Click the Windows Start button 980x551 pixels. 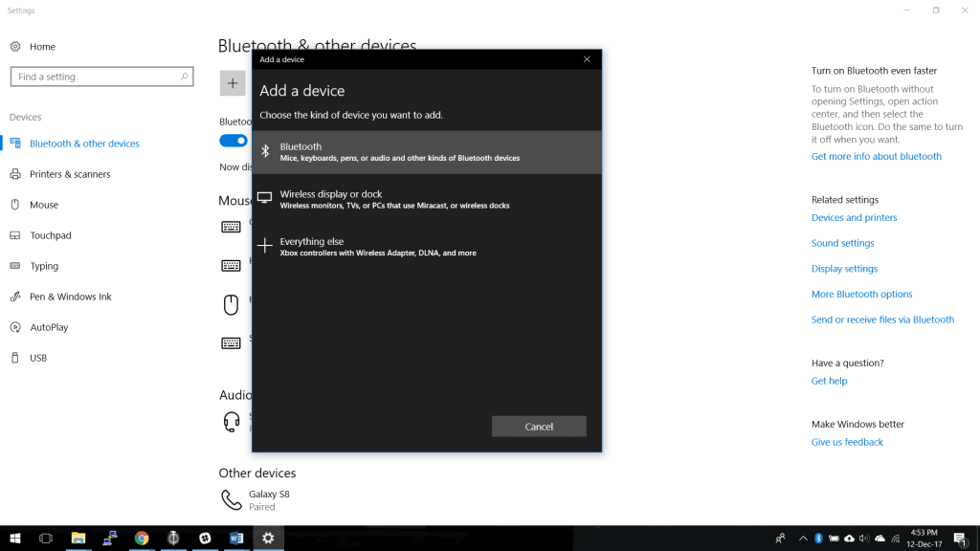15,539
